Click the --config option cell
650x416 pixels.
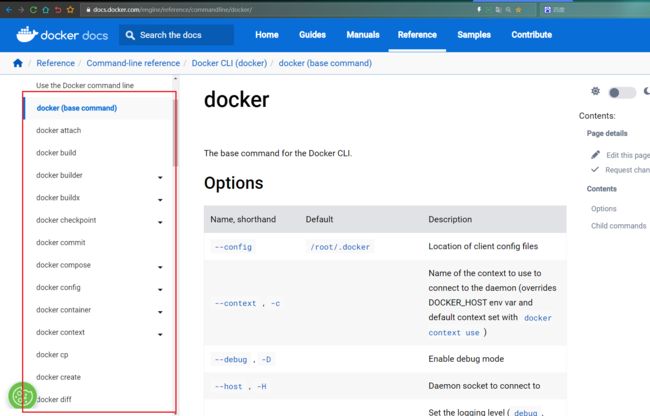[x=233, y=247]
